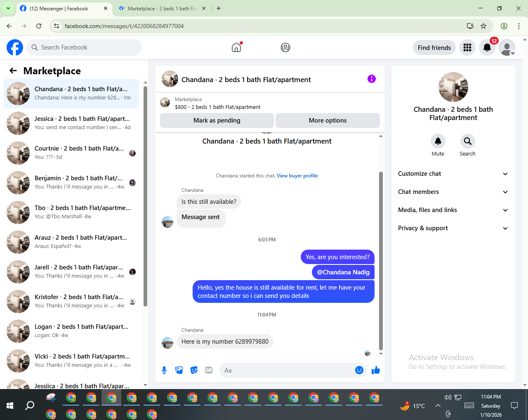Open Notifications bell with 12 badge
Screen dimensions: 528x420
click(487, 47)
